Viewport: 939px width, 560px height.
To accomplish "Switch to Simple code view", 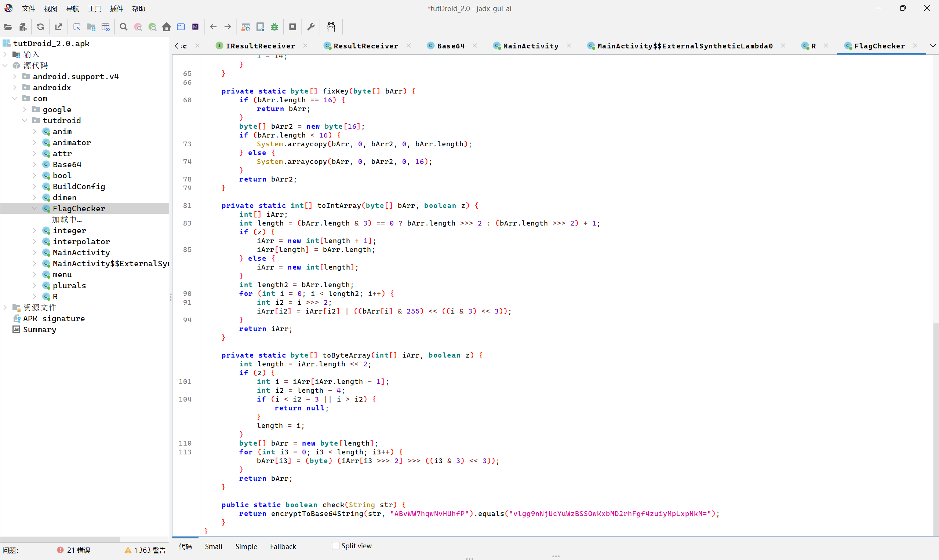I will 246,546.
